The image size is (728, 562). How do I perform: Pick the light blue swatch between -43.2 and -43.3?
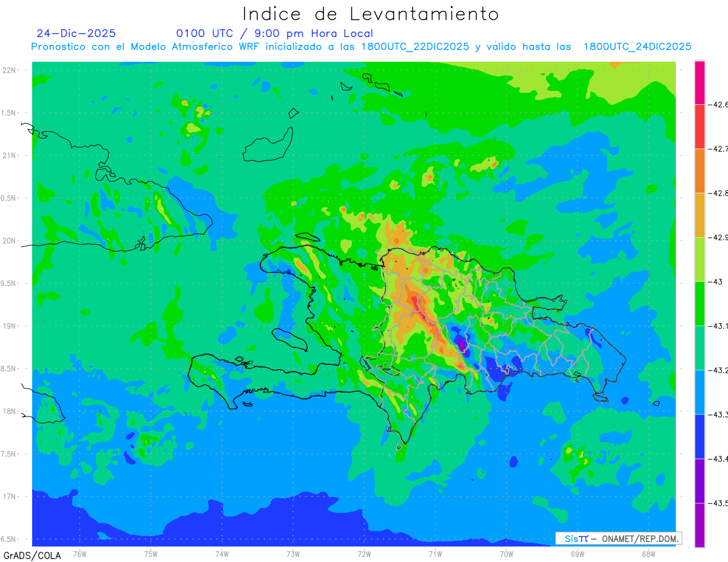pos(699,392)
